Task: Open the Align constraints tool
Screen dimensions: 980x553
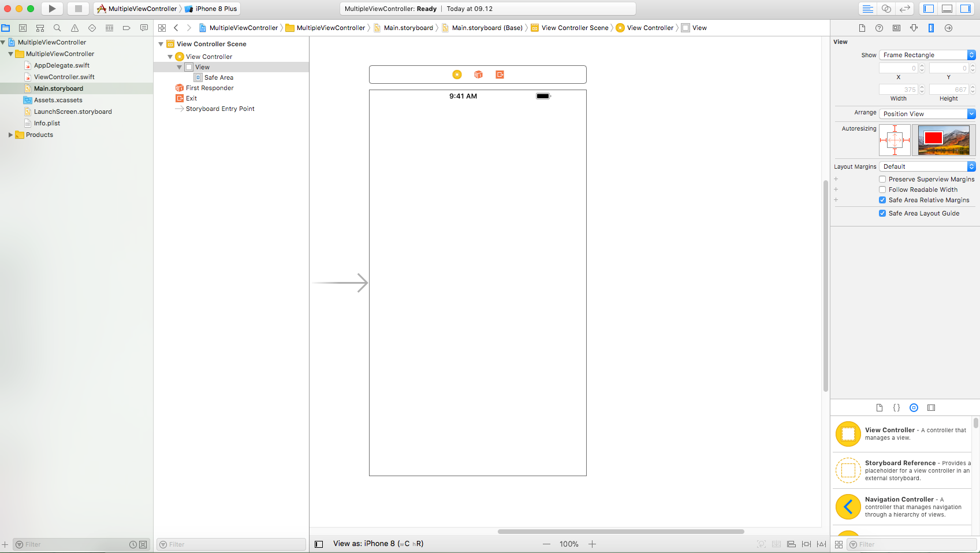Action: click(x=791, y=544)
